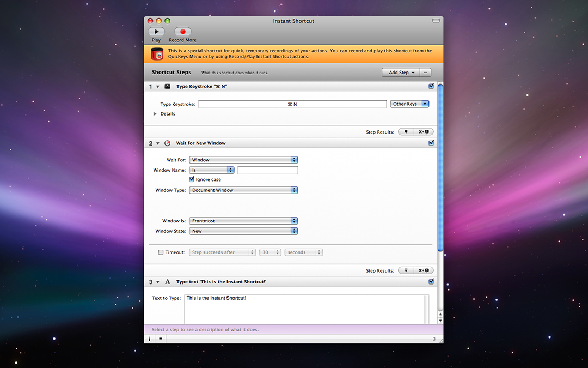Collapse step 3 with its disclosure triangle

pyautogui.click(x=158, y=282)
